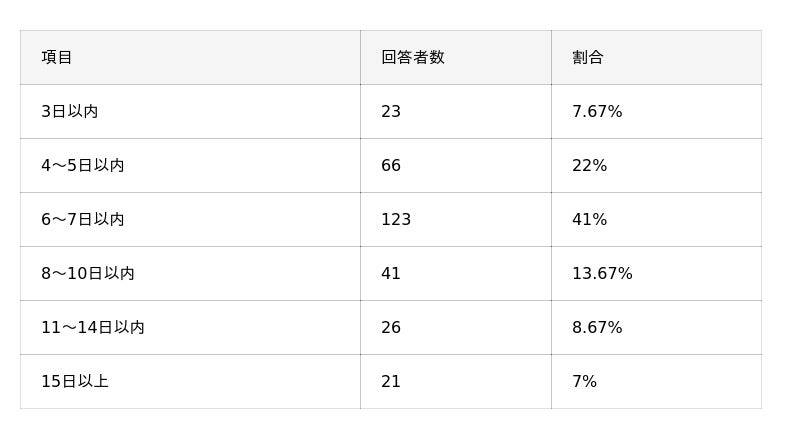Click the 7.67% percentage cell
Viewport: 800px width, 439px height.
[597, 112]
